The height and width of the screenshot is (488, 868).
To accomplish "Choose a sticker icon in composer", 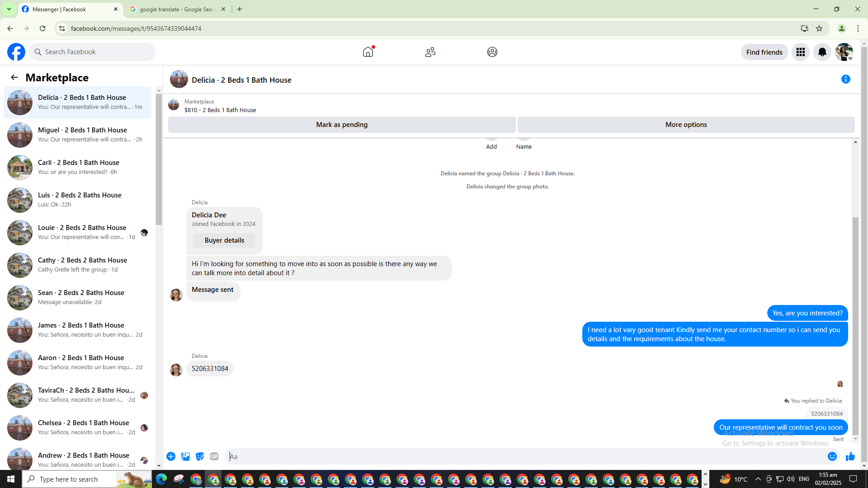I will tap(200, 456).
